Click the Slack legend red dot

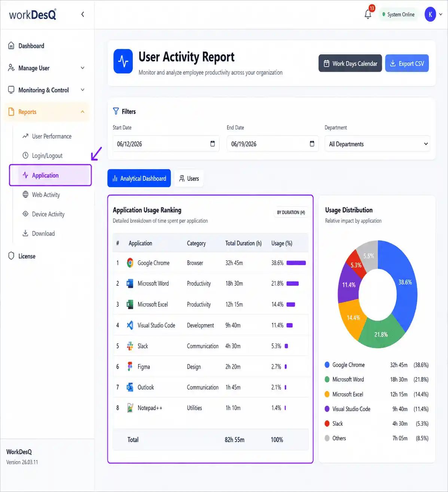[327, 423]
